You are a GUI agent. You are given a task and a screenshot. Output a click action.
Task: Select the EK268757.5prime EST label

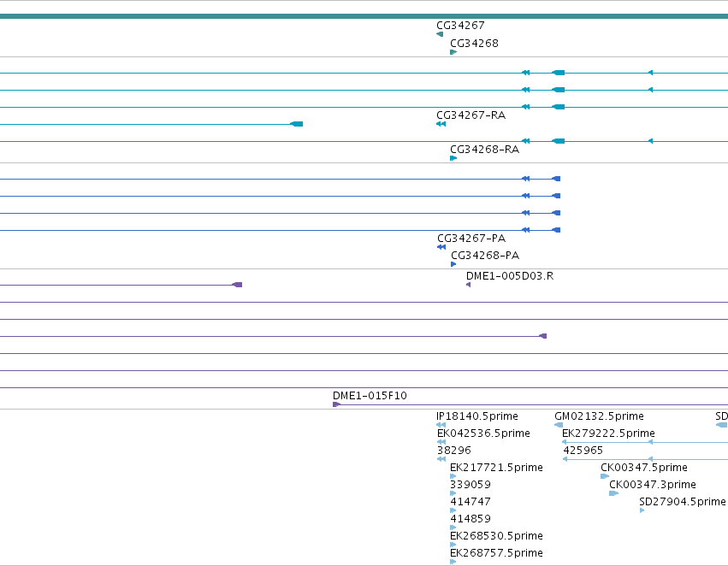(x=496, y=553)
